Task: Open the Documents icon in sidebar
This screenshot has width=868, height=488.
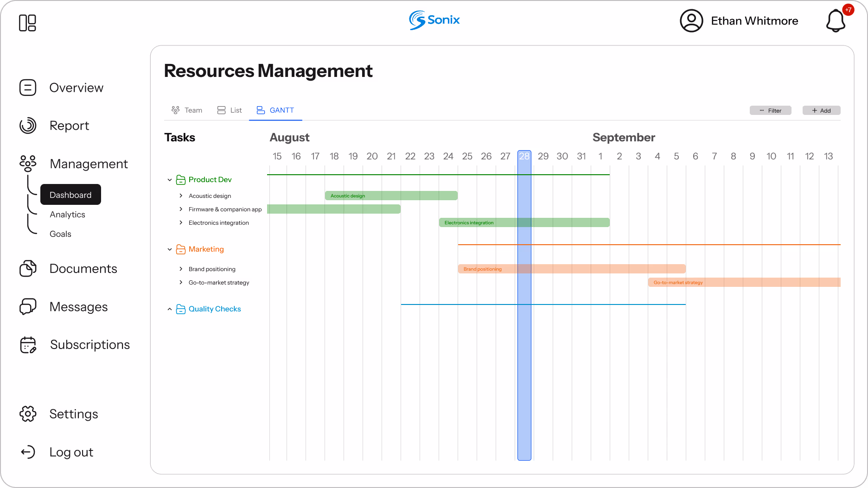Action: 28,268
